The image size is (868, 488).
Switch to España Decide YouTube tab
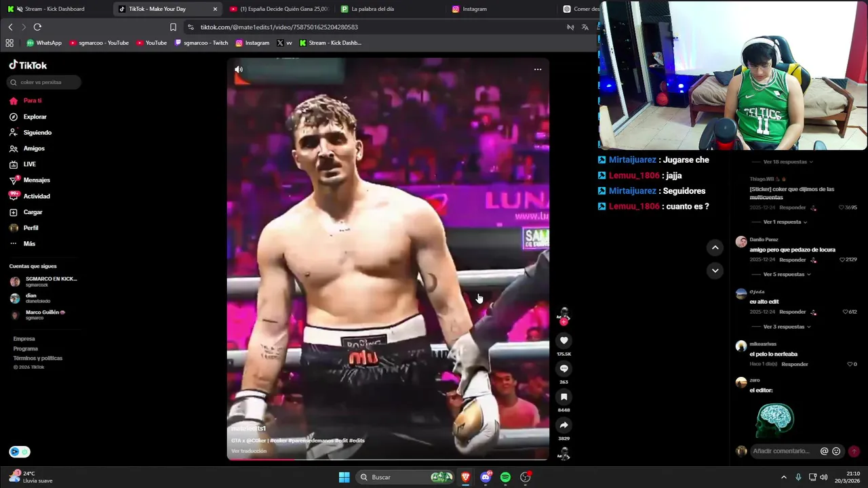pyautogui.click(x=278, y=9)
